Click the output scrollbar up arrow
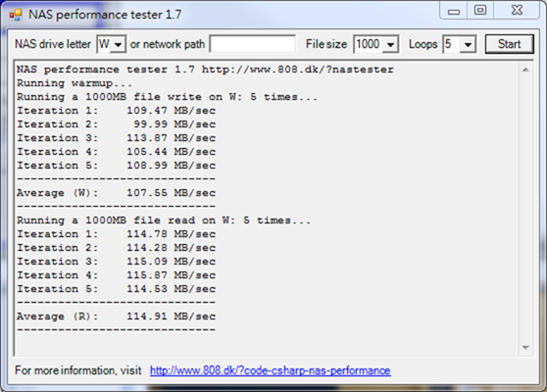Viewport: 547px width, 392px height. (525, 71)
